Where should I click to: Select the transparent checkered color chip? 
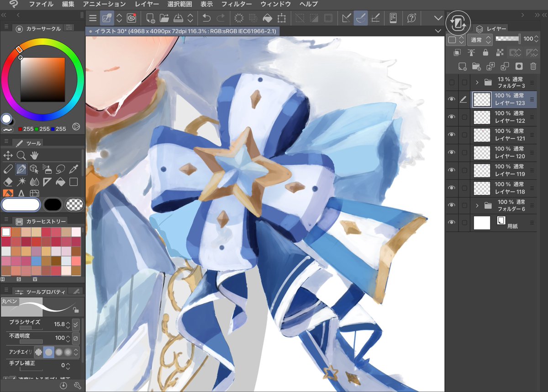(x=74, y=204)
